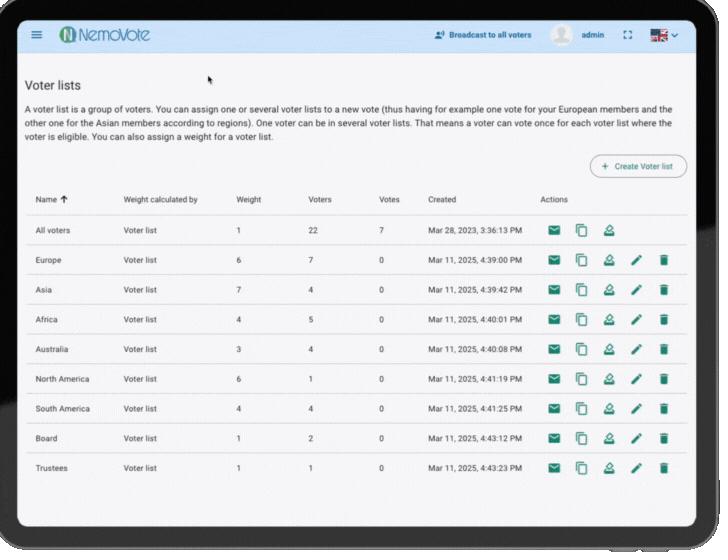Edit the Australia voter list
This screenshot has height=560, width=728.
click(x=636, y=350)
